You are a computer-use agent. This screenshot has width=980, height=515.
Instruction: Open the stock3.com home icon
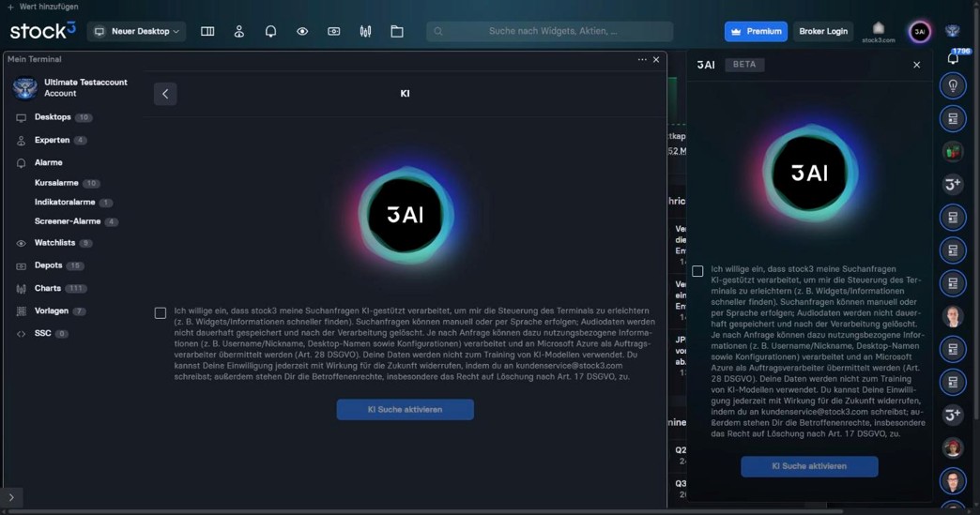[878, 31]
